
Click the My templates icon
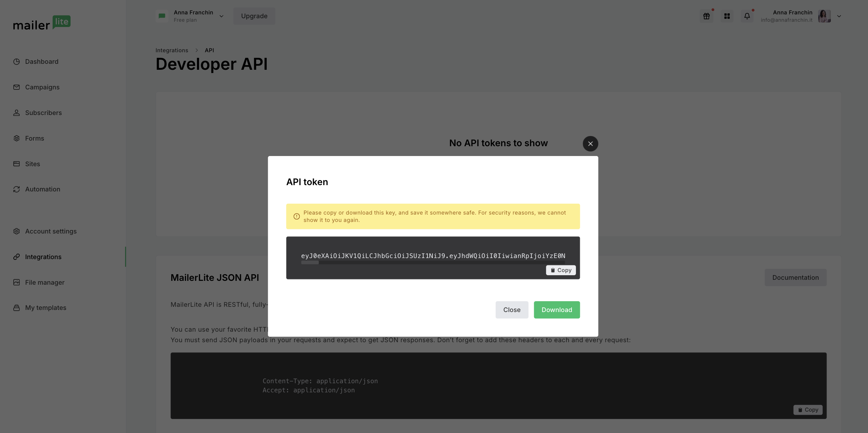(16, 308)
